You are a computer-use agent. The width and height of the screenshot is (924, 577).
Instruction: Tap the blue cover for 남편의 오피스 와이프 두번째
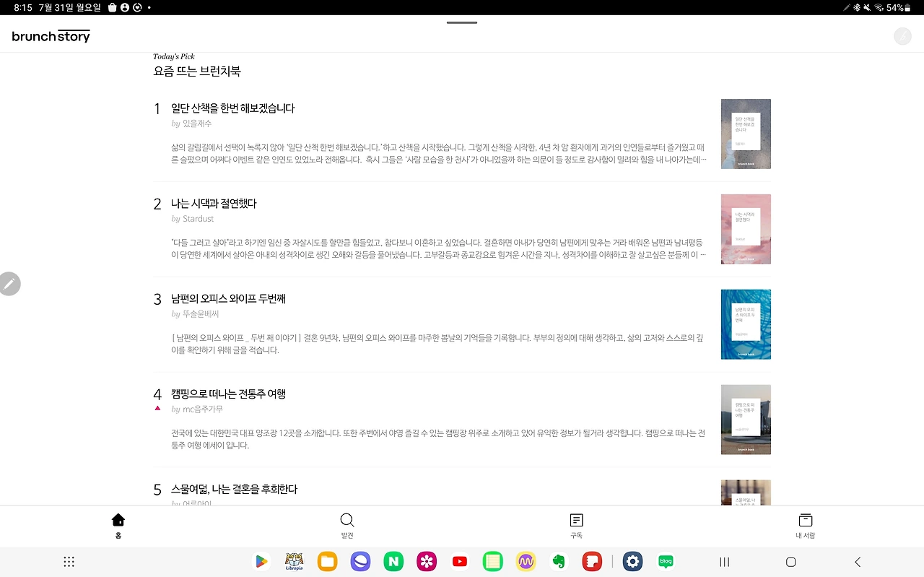coord(746,324)
